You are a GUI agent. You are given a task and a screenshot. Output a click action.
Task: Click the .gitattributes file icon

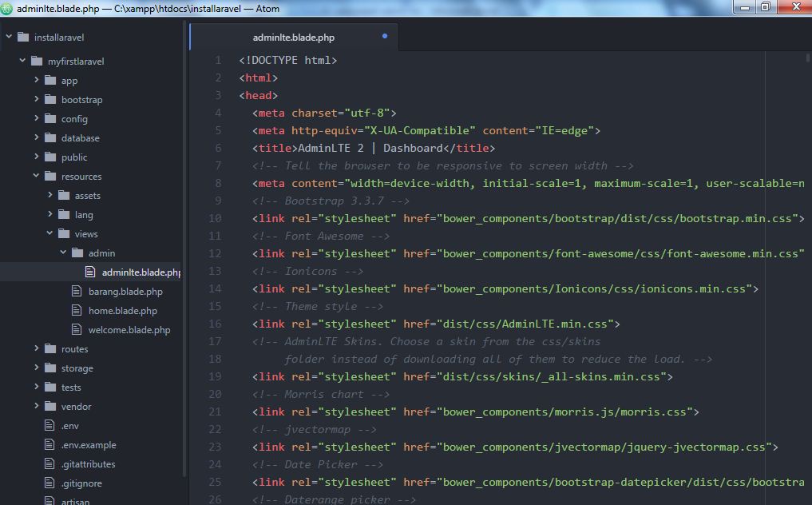pos(50,464)
